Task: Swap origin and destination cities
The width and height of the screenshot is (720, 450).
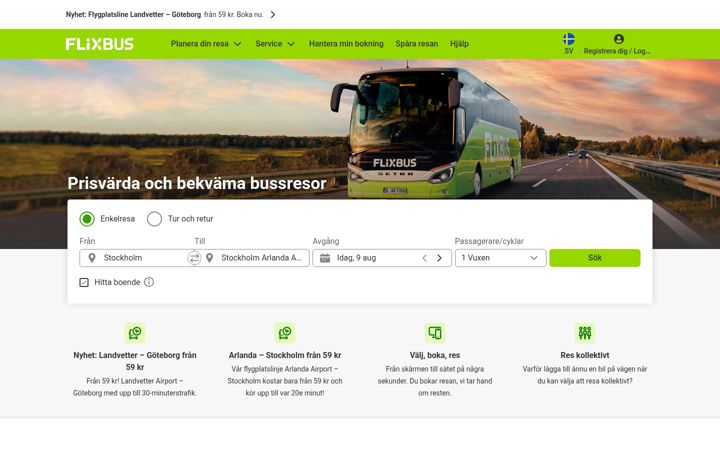Action: click(x=194, y=258)
